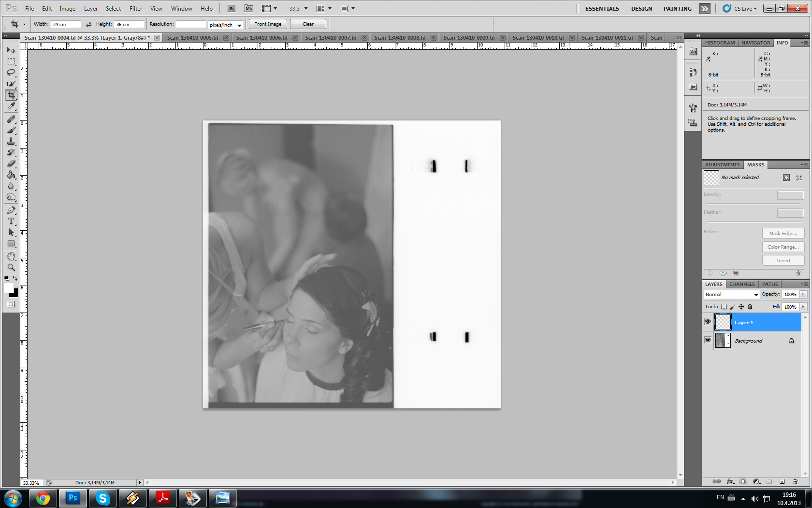Toggle the lock transparent pixels option
812x508 pixels.
[724, 307]
